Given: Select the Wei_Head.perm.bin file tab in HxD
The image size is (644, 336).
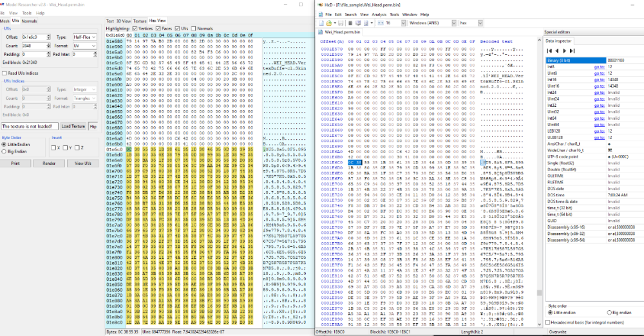Looking at the screenshot, I should pyautogui.click(x=339, y=32).
